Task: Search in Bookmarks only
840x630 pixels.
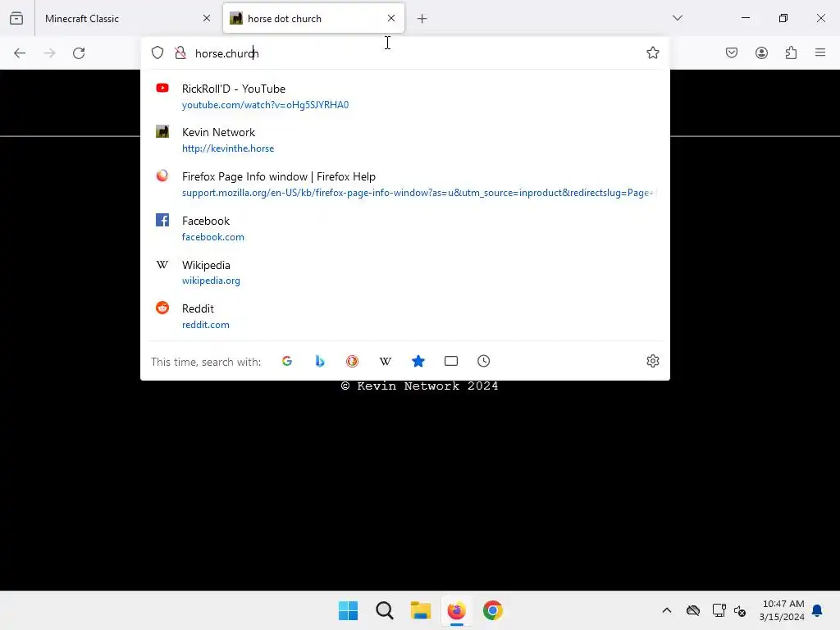Action: (x=418, y=361)
